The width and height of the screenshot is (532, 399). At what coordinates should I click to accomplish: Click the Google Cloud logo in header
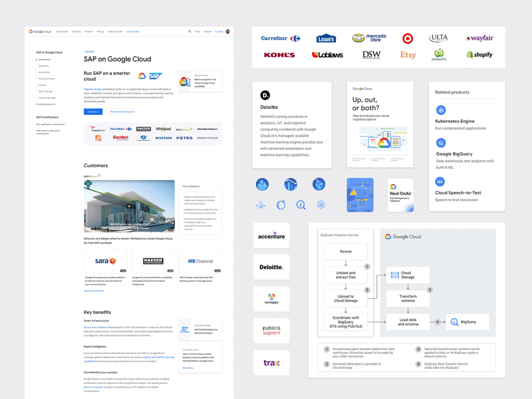[39, 32]
